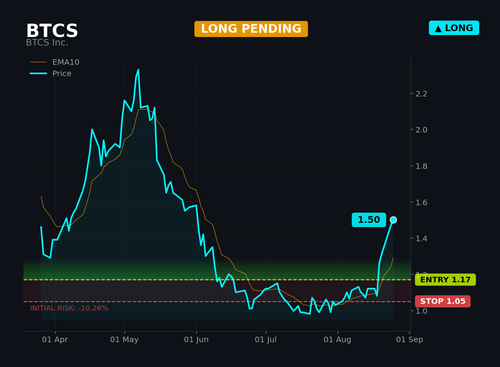The height and width of the screenshot is (367, 500).
Task: Select the Price legend entry
Action: [51, 73]
